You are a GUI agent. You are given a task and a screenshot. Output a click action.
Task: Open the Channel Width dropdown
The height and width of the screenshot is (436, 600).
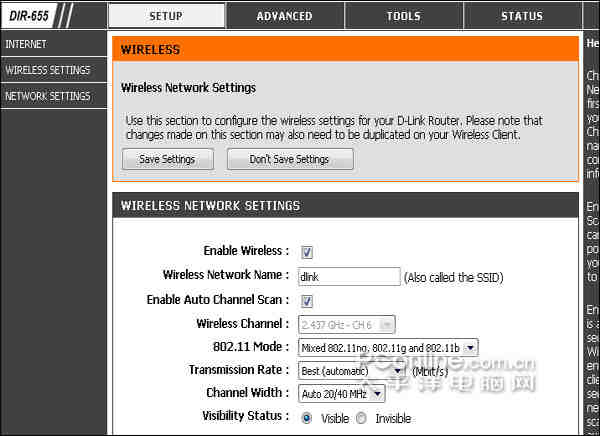click(341, 394)
